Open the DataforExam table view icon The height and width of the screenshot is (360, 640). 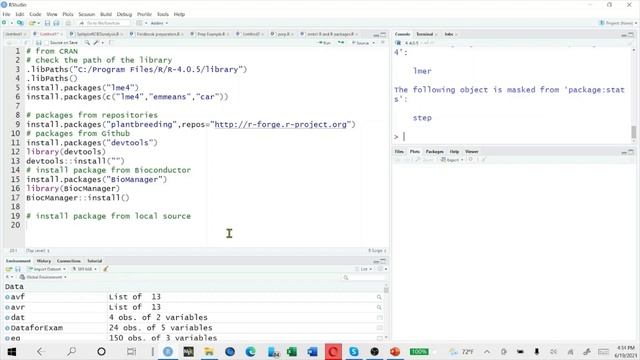click(380, 328)
